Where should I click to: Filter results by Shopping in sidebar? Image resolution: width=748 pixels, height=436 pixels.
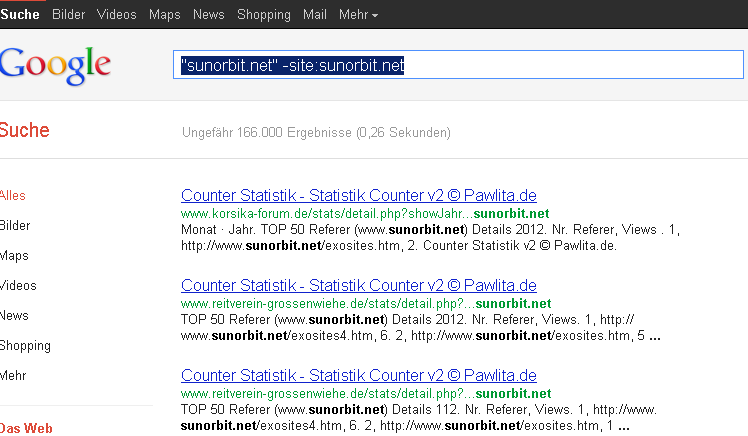25,346
